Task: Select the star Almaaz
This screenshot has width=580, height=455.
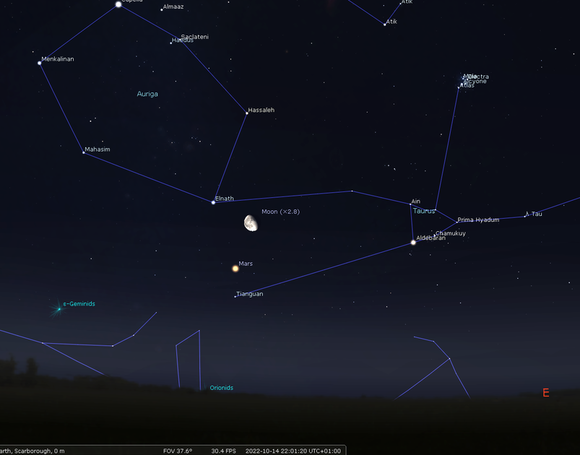Action: [162, 10]
